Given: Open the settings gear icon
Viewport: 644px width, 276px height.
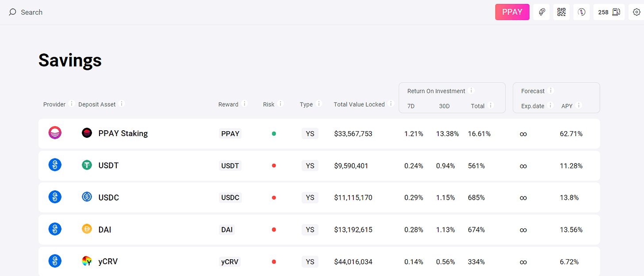Looking at the screenshot, I should [636, 12].
